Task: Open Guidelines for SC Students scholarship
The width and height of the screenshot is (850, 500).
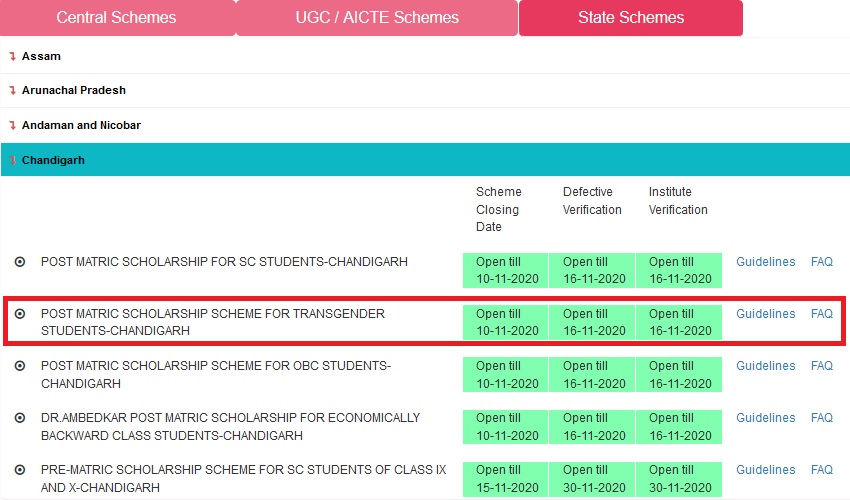Action: point(765,262)
